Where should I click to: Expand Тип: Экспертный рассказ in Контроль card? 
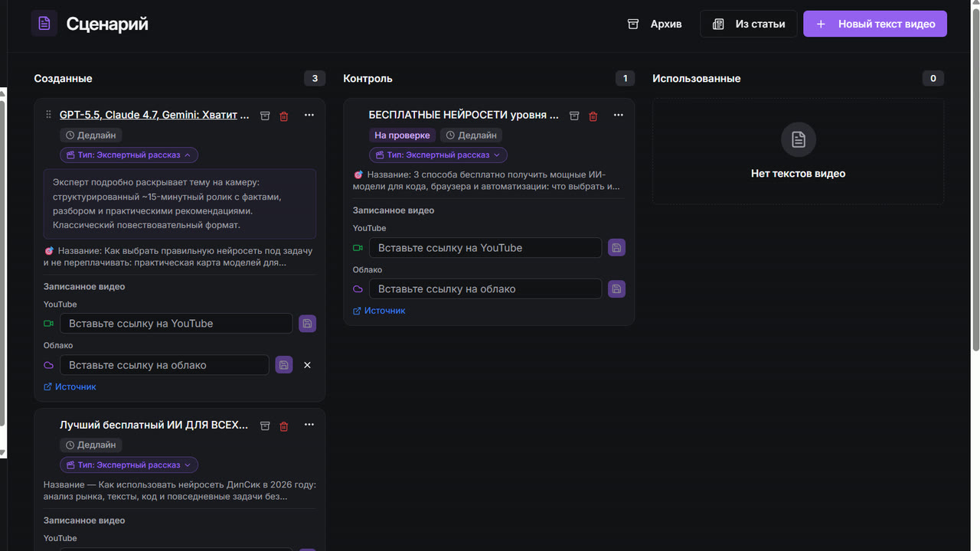(x=438, y=155)
